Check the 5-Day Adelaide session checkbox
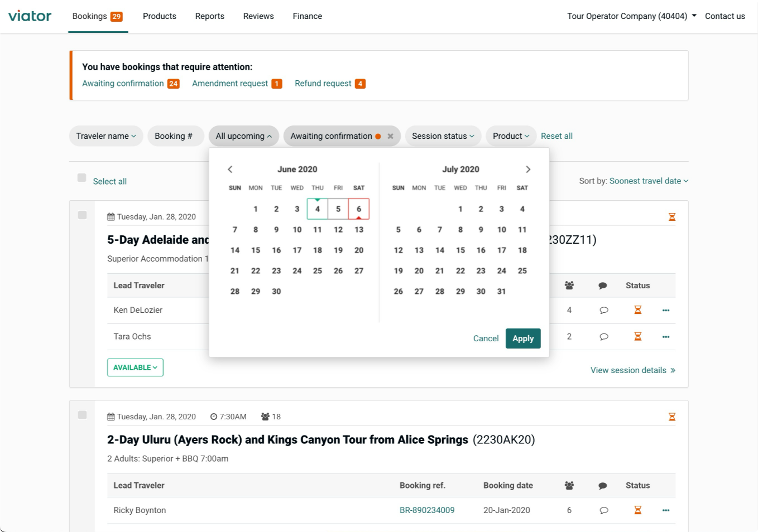This screenshot has height=532, width=758. click(82, 215)
